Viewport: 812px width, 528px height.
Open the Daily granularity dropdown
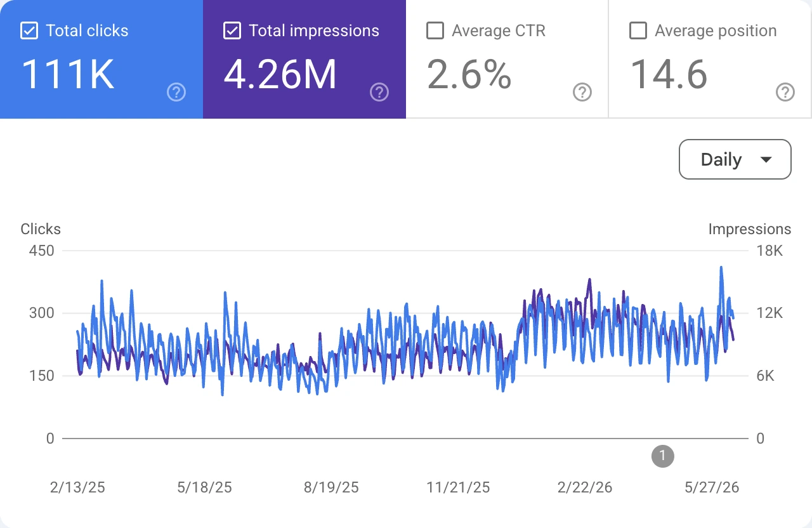(735, 159)
